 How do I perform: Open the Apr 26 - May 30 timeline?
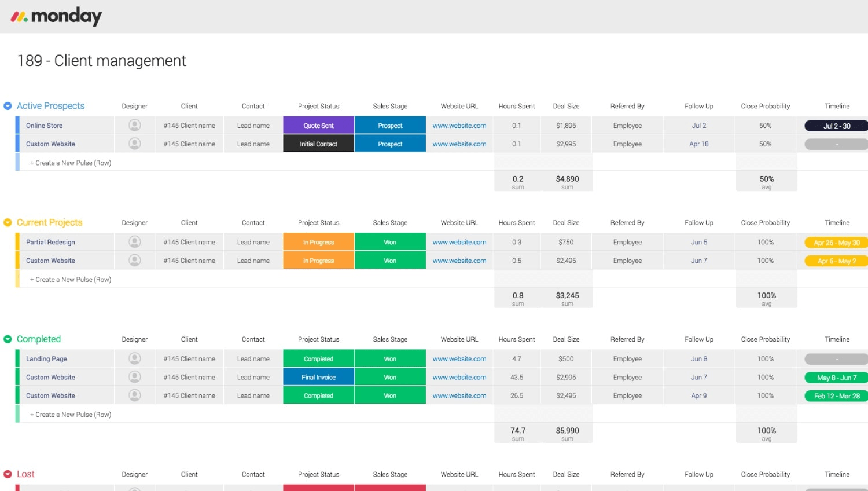tap(836, 243)
